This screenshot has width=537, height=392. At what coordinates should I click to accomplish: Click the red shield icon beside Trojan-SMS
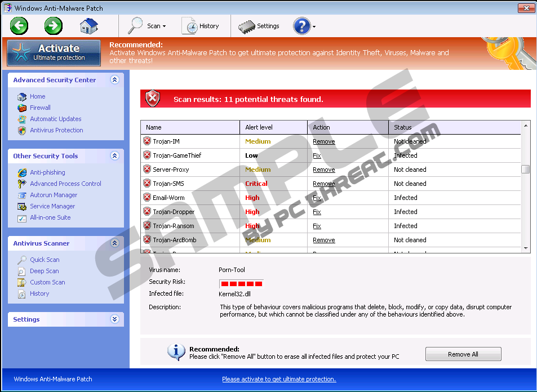pyautogui.click(x=147, y=183)
